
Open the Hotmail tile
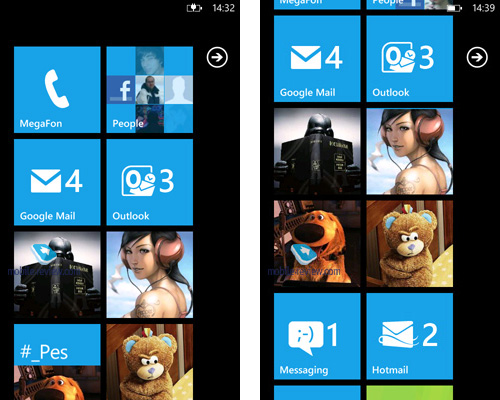point(410,336)
